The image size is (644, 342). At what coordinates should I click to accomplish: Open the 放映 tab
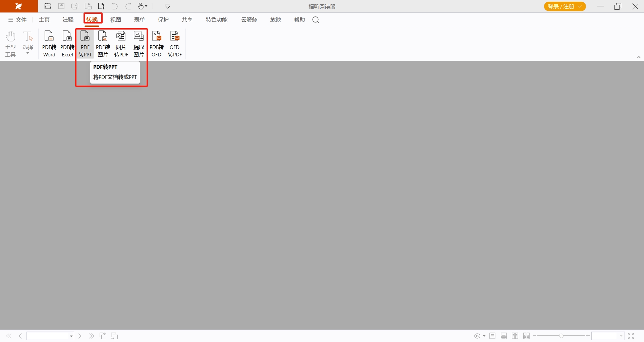[276, 20]
